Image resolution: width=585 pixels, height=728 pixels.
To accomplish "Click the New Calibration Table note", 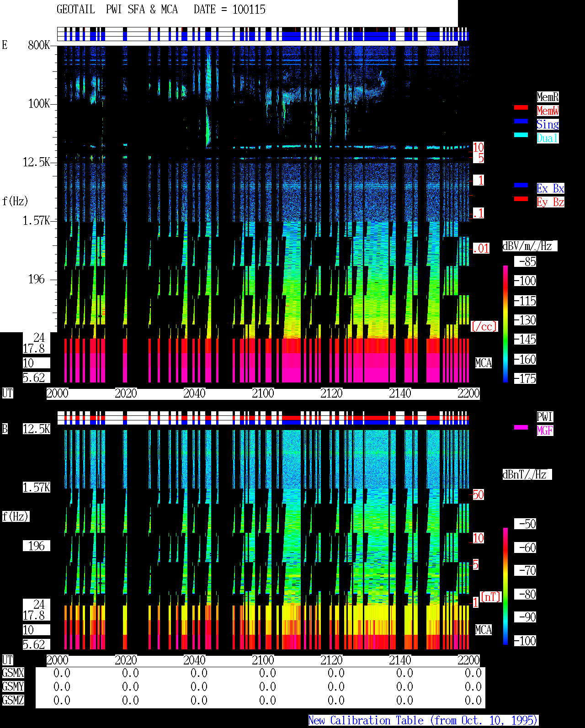I will pos(423,721).
